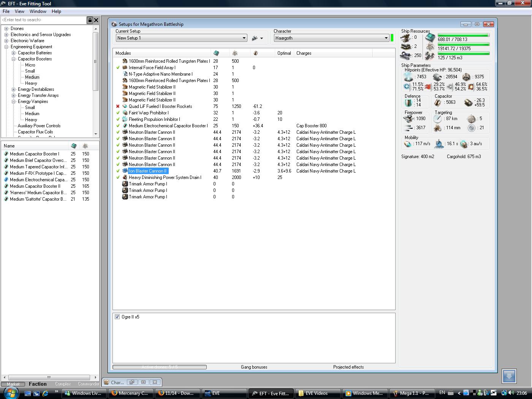Sort modules by the capacitor column icon
This screenshot has height=399, width=532.
pos(255,53)
